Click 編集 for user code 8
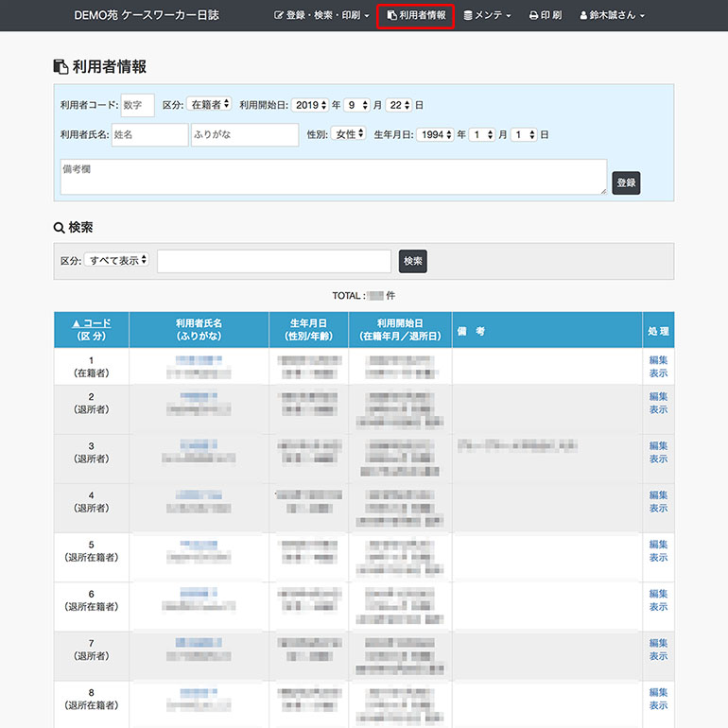728x728 pixels. [x=658, y=692]
